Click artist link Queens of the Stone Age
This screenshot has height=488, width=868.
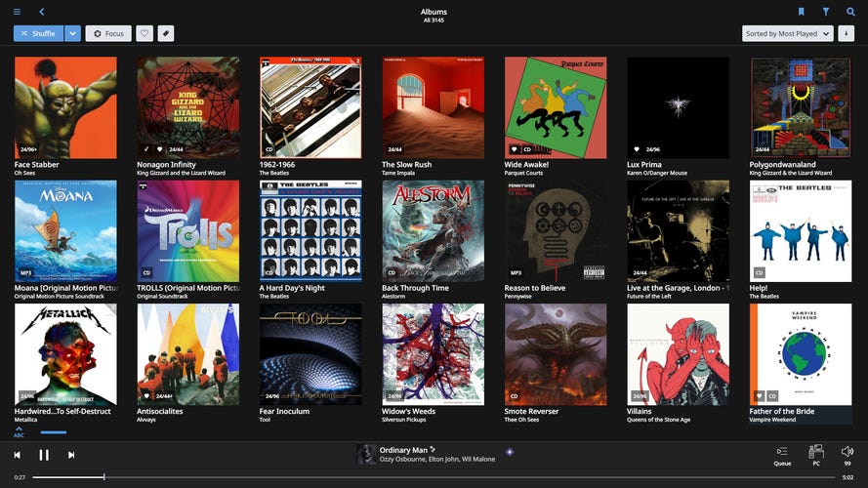click(x=659, y=420)
